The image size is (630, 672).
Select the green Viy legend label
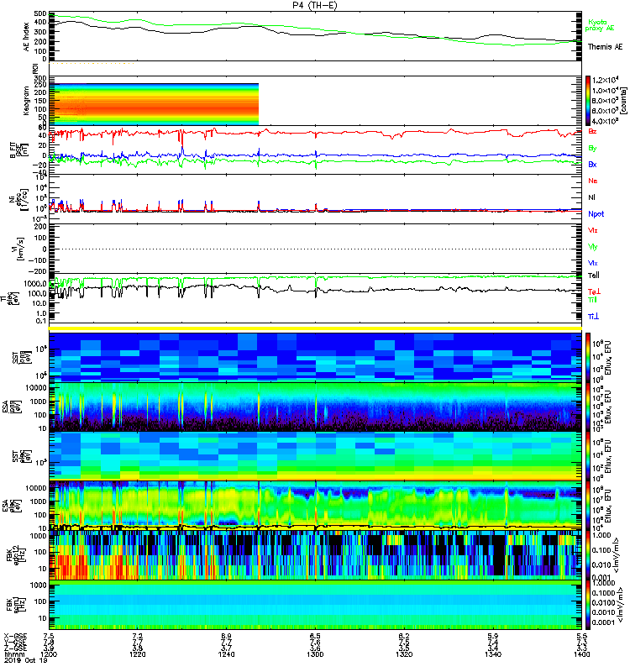(593, 247)
